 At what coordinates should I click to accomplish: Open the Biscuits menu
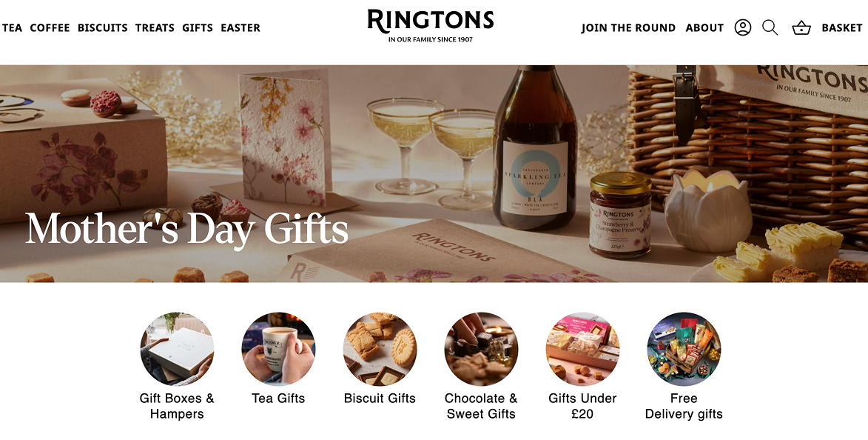[x=102, y=27]
